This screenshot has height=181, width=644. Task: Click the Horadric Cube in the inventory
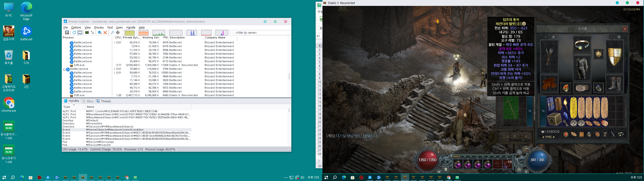554,119
